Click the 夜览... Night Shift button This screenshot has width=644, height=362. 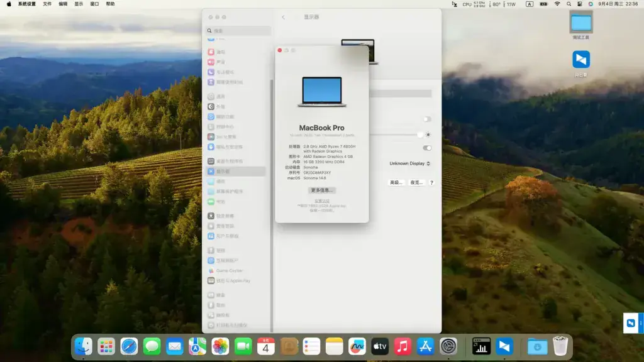(x=416, y=183)
